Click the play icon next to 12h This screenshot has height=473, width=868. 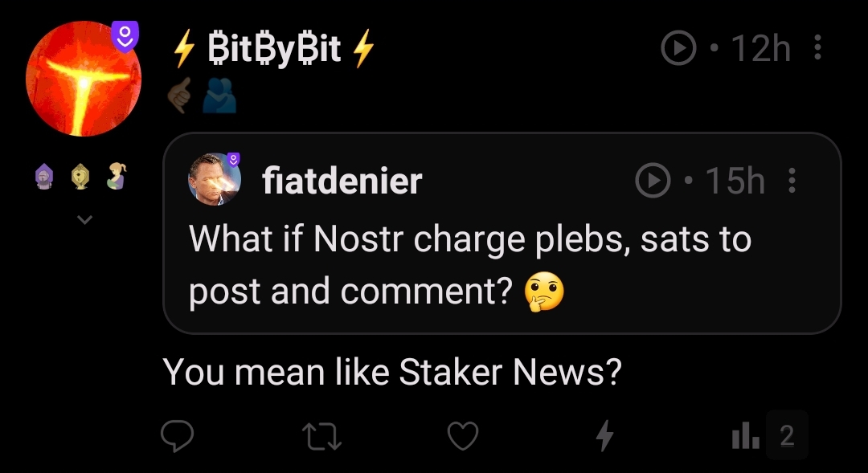coord(678,50)
